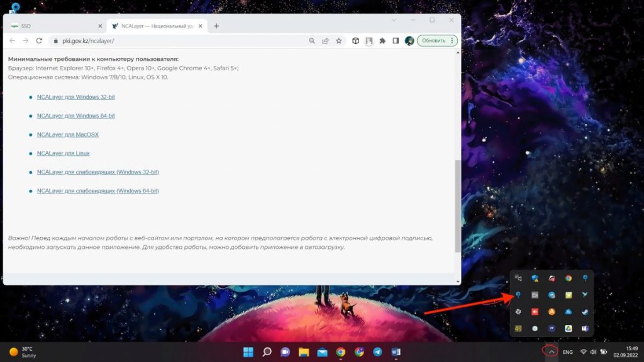This screenshot has height=362, width=644.
Task: View site info via the padlock
Action: pyautogui.click(x=56, y=41)
